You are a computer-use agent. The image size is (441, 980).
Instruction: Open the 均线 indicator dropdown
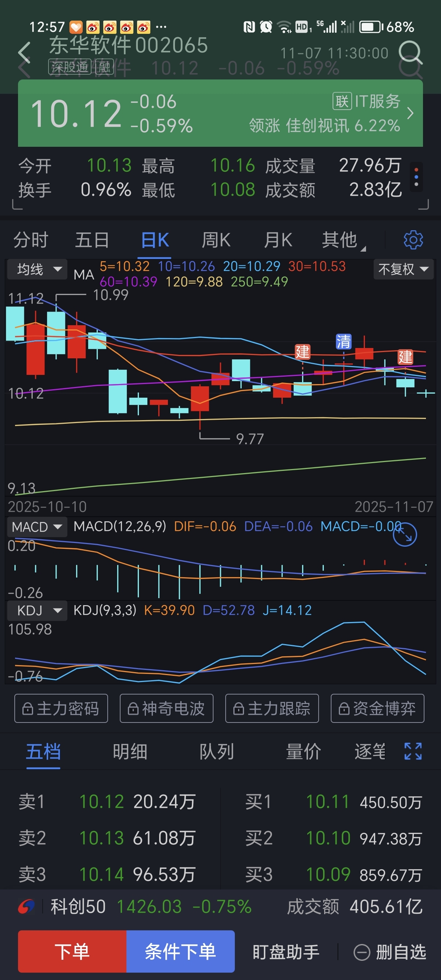point(37,269)
